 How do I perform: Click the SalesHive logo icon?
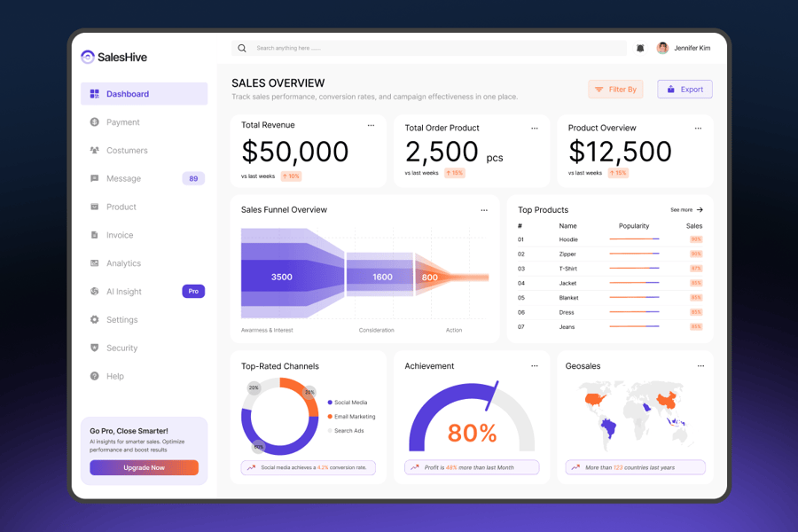tap(87, 57)
